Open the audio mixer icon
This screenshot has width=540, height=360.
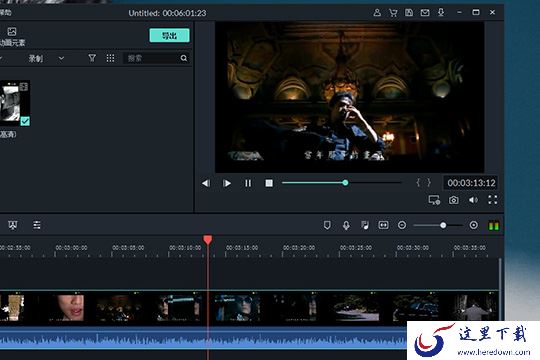coord(365,225)
